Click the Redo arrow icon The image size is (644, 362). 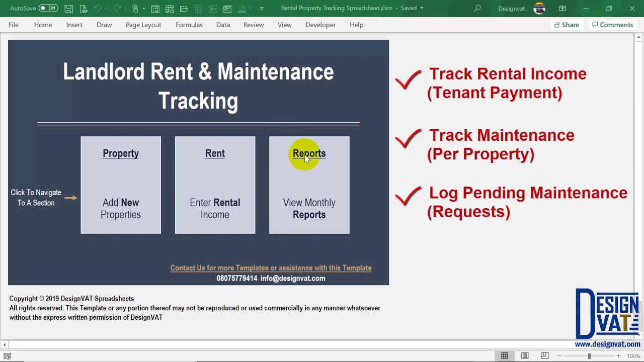(117, 9)
